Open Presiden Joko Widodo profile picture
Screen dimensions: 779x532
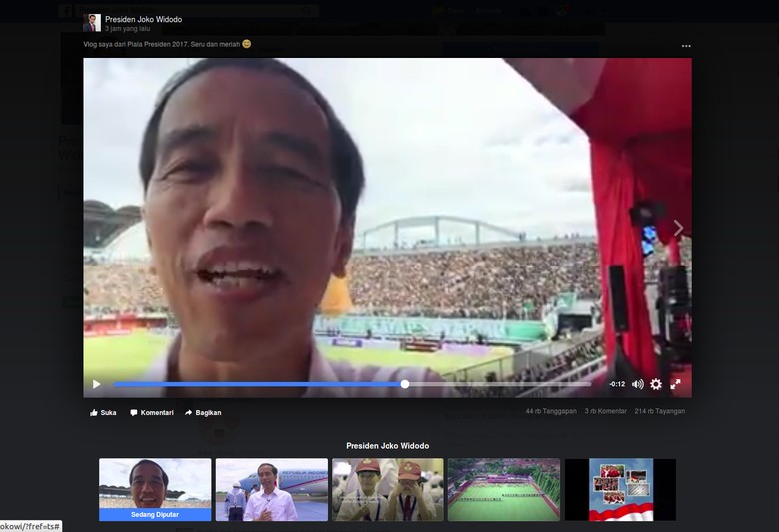pos(92,23)
